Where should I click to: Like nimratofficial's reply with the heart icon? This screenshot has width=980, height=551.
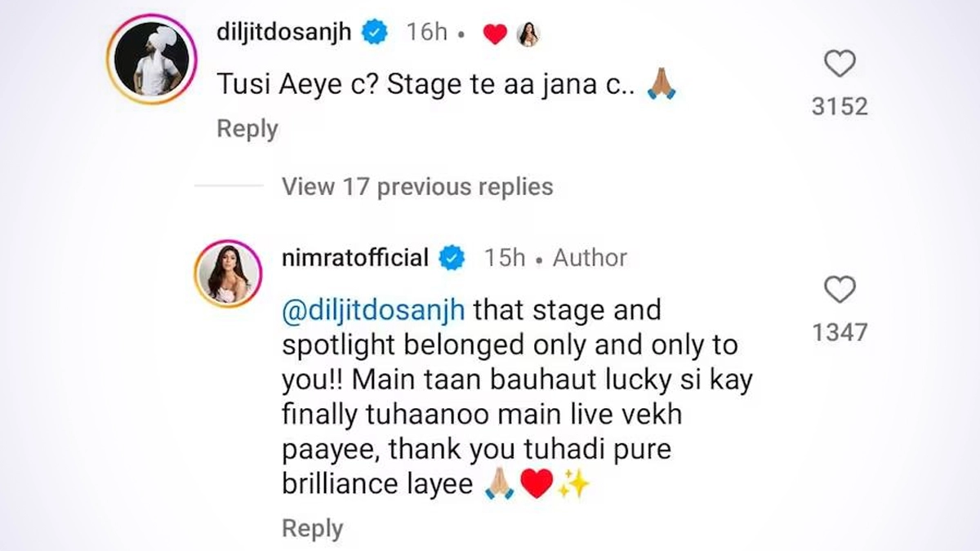(x=840, y=290)
